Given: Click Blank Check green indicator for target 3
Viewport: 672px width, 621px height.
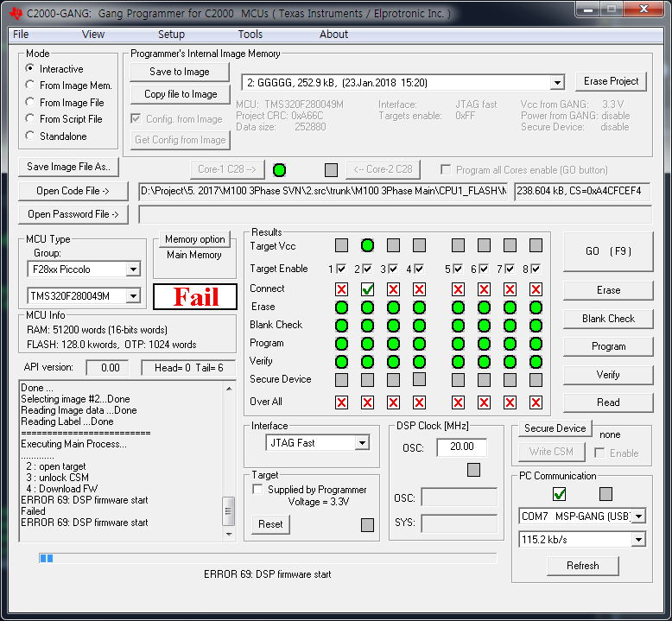Looking at the screenshot, I should coord(393,326).
